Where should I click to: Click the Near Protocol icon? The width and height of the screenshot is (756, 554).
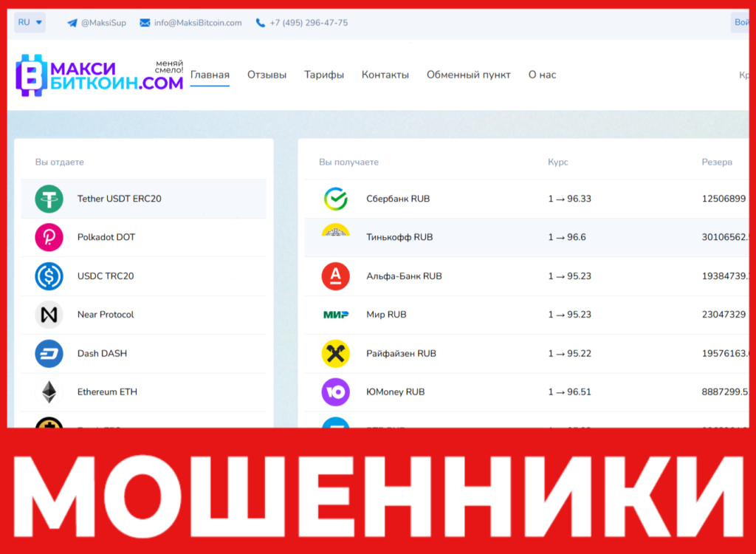point(48,314)
